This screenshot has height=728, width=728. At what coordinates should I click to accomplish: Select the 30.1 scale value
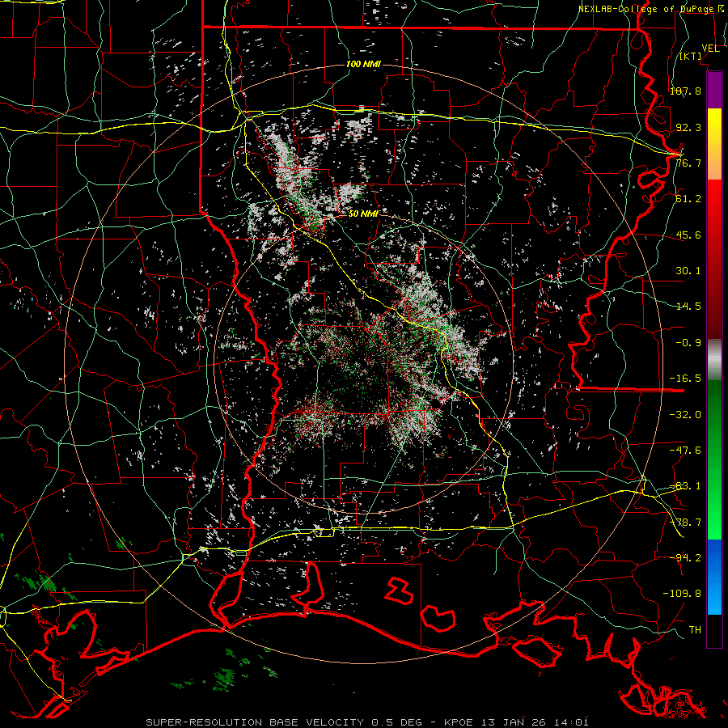(x=688, y=270)
